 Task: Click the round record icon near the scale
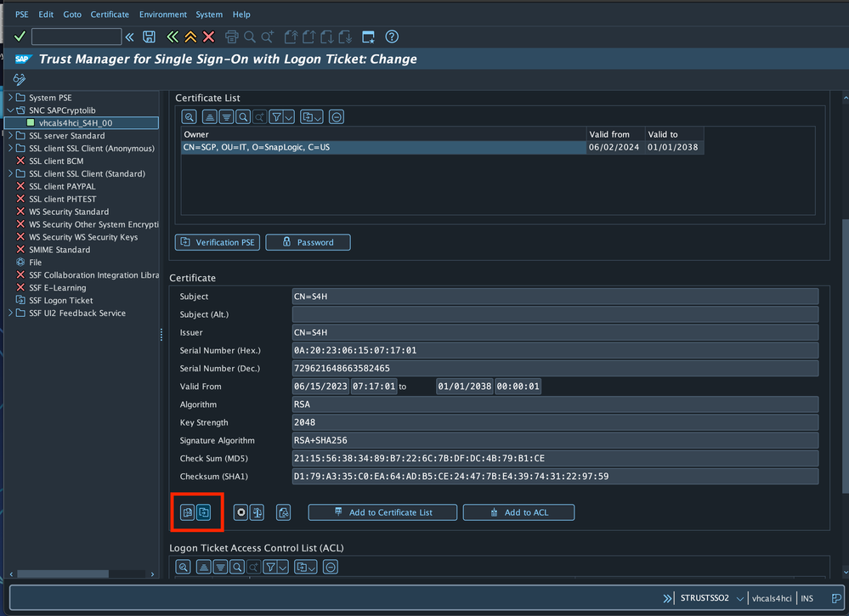click(241, 512)
